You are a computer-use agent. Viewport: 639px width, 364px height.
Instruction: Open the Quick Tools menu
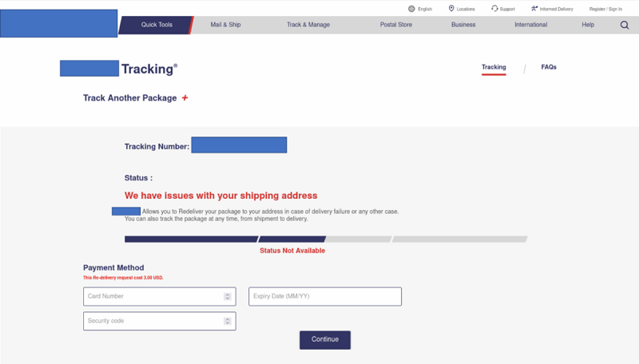pos(157,25)
